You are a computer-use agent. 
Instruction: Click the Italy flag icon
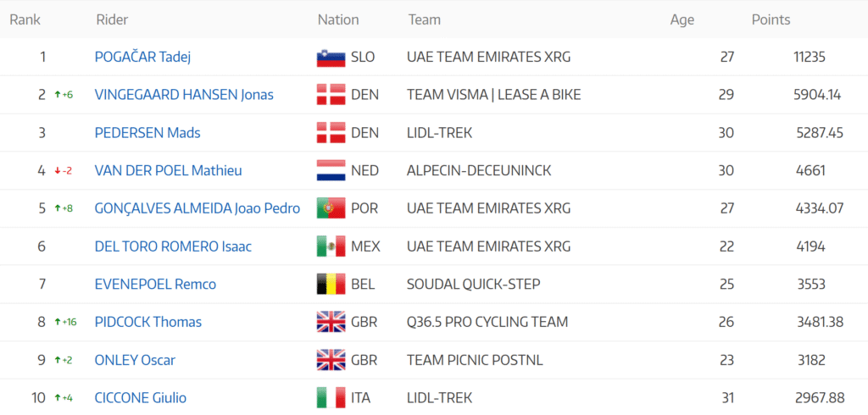(x=331, y=398)
